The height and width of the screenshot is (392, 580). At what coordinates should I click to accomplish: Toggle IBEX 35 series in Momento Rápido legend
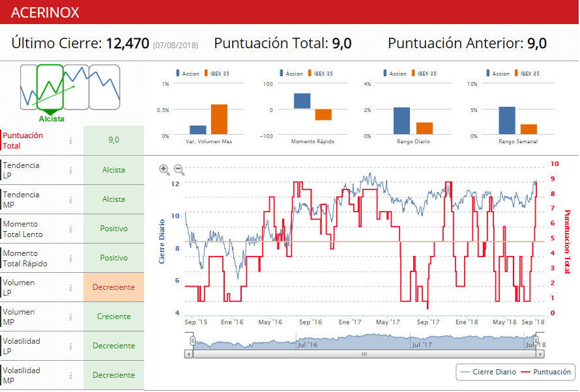321,74
